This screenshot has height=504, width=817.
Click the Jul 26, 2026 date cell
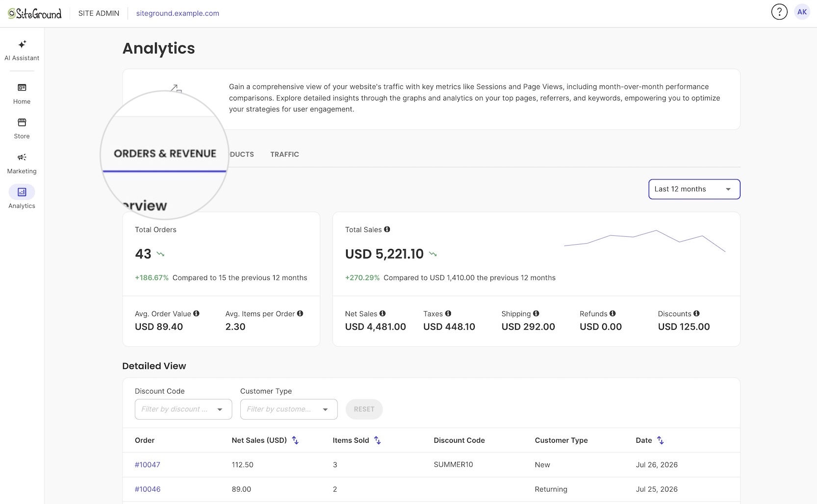click(x=657, y=465)
